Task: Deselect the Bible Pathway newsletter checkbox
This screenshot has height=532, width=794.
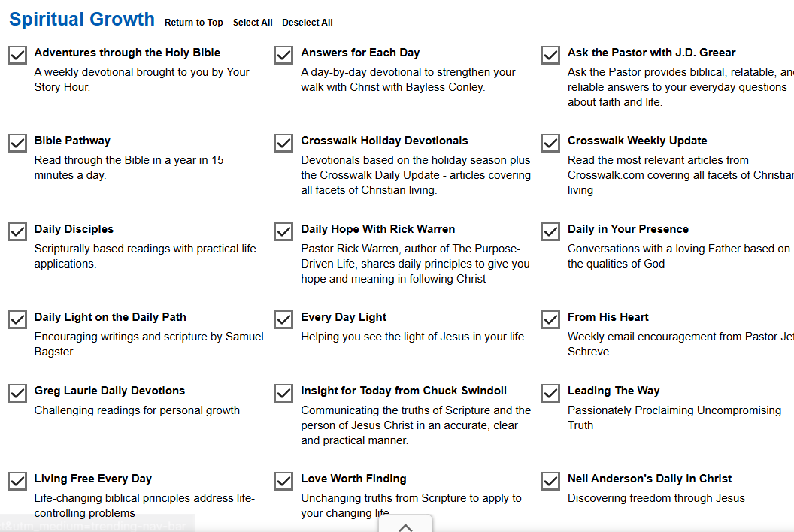Action: [x=17, y=143]
